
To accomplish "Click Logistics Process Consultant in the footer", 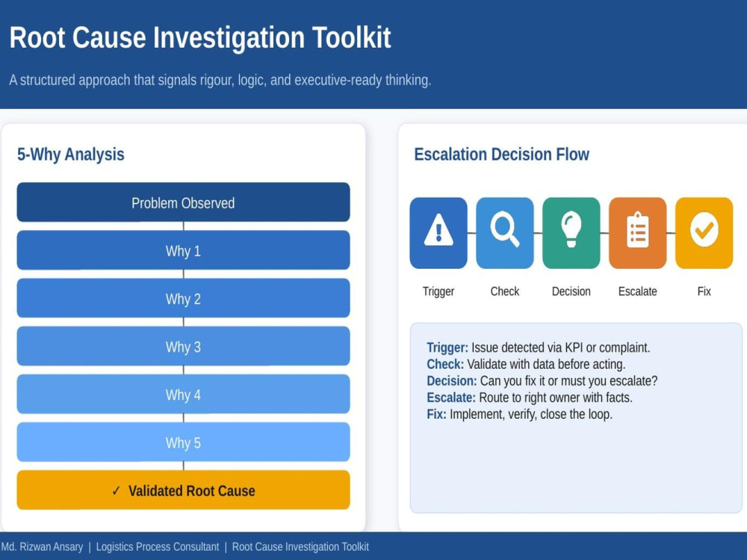I will (158, 547).
